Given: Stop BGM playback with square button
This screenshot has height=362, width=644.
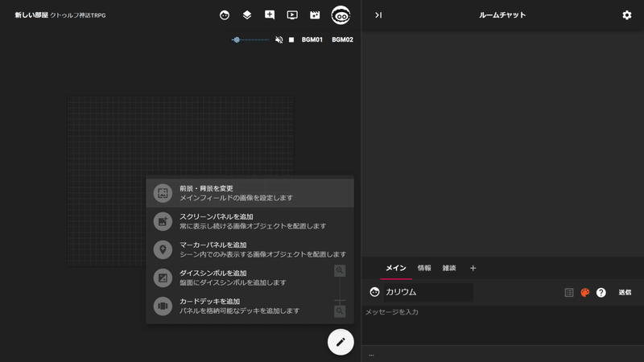Looking at the screenshot, I should pyautogui.click(x=291, y=39).
